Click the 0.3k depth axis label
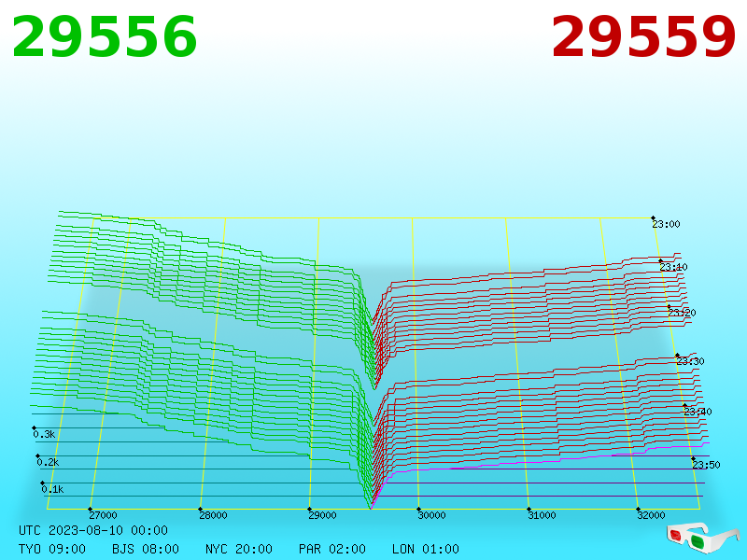Screen dimensions: 747x560 [44, 434]
